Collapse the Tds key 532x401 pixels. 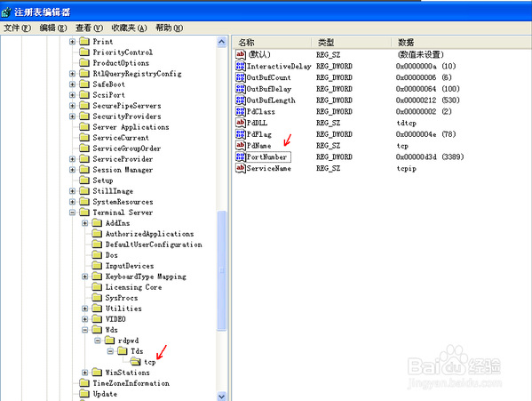[x=110, y=351]
